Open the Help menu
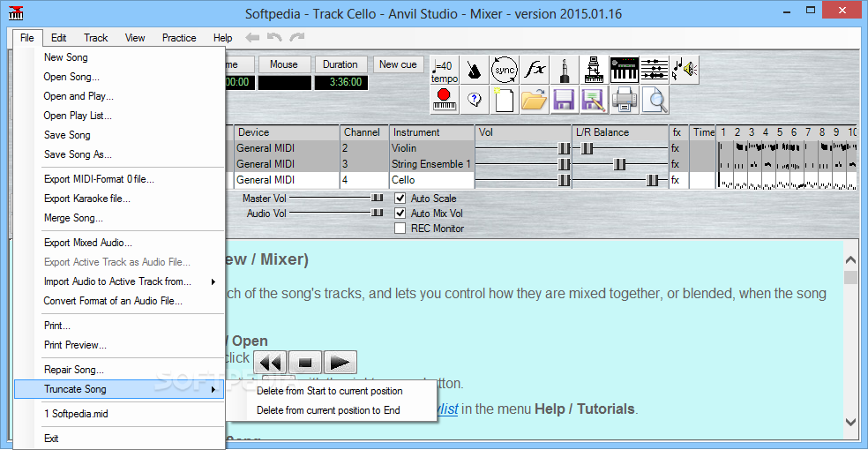Image resolution: width=868 pixels, height=450 pixels. tap(222, 38)
